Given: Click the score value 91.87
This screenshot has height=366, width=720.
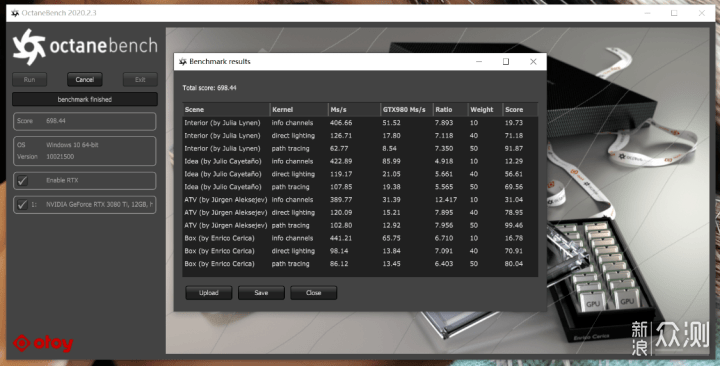Looking at the screenshot, I should point(514,148).
